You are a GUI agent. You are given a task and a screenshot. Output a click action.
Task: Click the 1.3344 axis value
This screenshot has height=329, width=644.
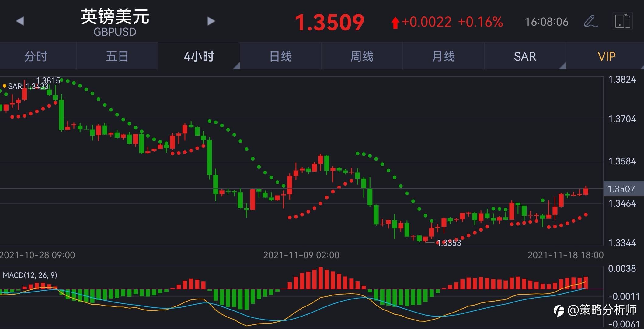coord(622,243)
